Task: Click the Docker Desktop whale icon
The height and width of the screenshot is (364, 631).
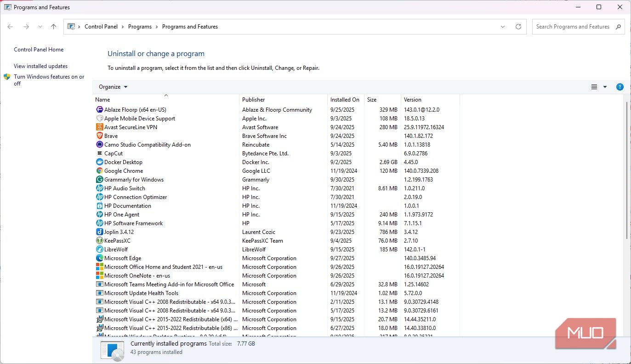Action: (99, 162)
